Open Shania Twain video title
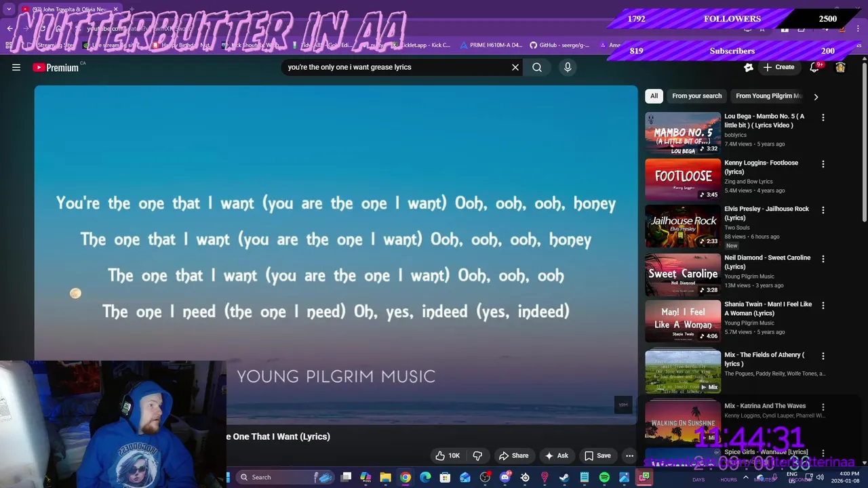Screen dimensions: 868x488 (768, 308)
